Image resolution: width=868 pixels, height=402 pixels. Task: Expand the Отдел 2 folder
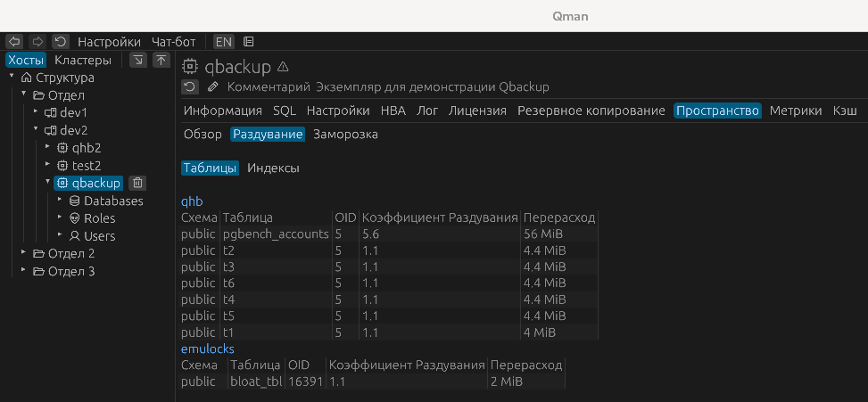pyautogui.click(x=23, y=253)
